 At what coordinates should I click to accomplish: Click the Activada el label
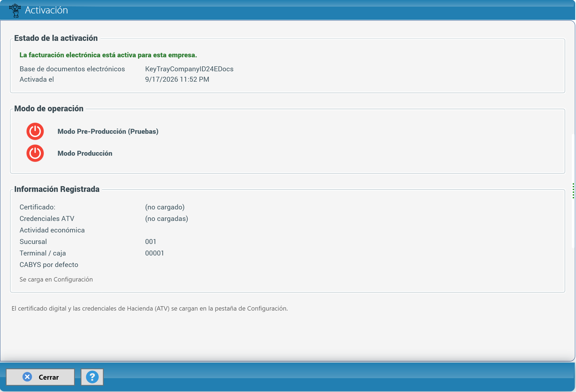click(37, 79)
